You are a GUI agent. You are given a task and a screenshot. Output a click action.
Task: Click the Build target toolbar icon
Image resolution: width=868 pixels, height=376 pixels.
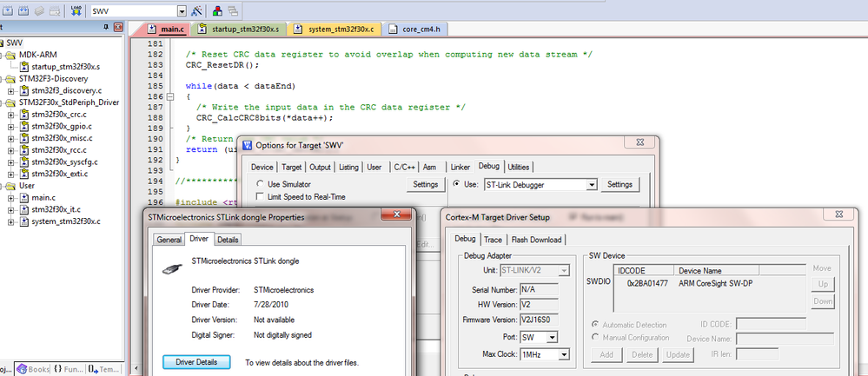click(x=9, y=10)
